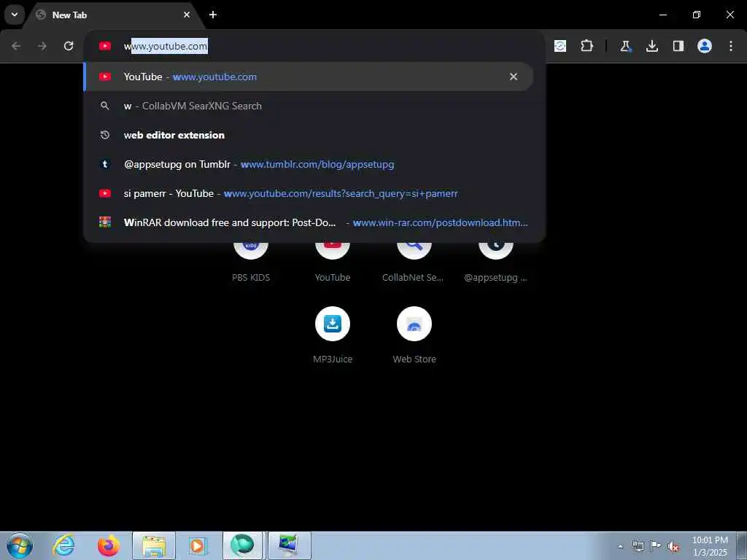Open the Downloads toolbar icon
Image resolution: width=747 pixels, height=560 pixels.
pos(651,46)
